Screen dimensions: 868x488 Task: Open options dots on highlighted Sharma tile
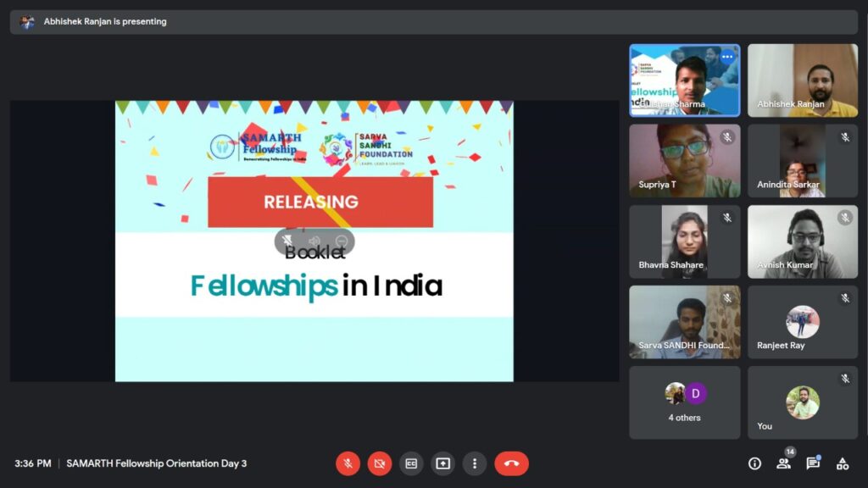click(x=727, y=57)
